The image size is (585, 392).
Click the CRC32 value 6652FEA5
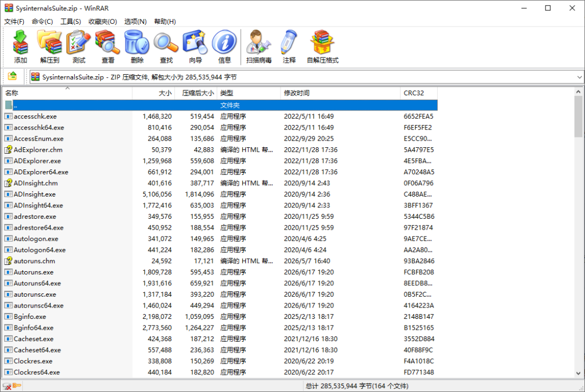[x=419, y=116]
